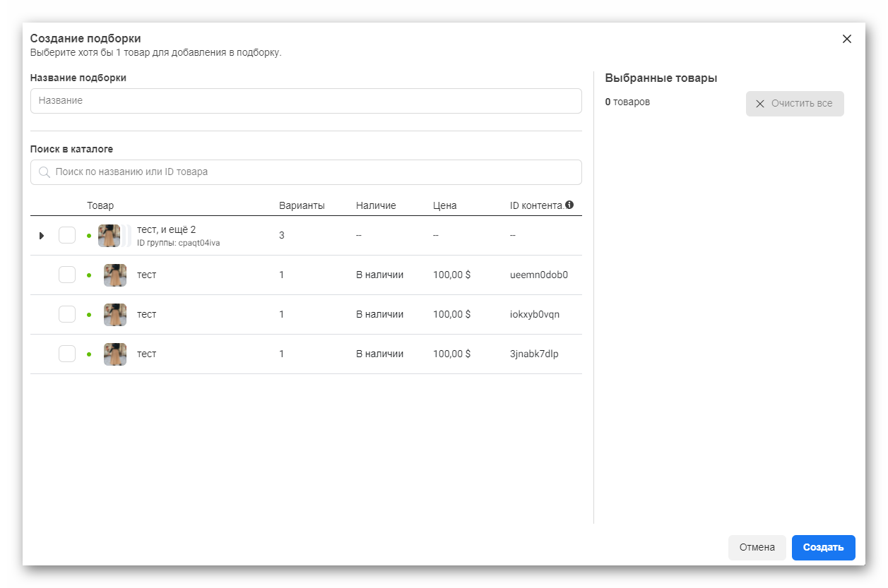Click green status dot of product ueemn0dob0

(89, 275)
